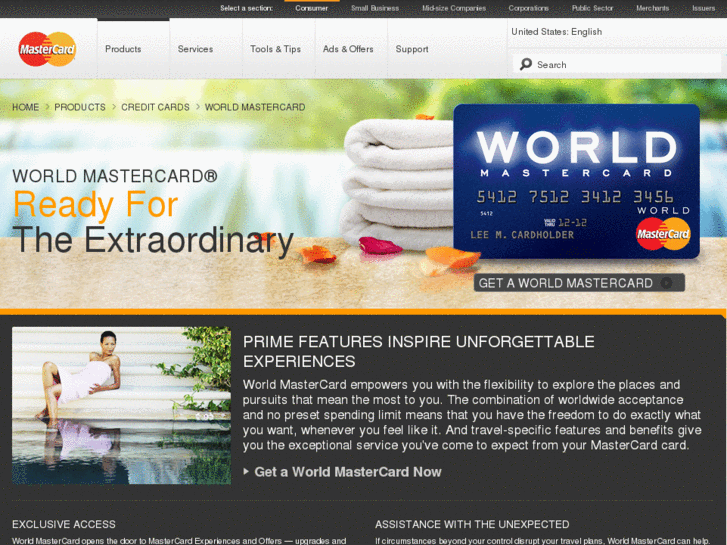Viewport: 727px width, 545px height.
Task: Click The Extraordinary headline text
Action: (153, 240)
